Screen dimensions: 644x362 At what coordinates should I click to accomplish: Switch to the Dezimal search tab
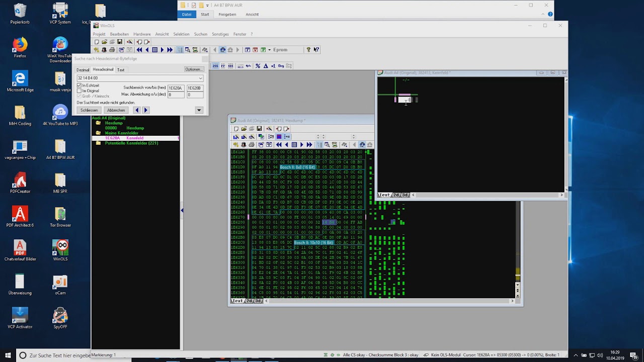point(83,70)
